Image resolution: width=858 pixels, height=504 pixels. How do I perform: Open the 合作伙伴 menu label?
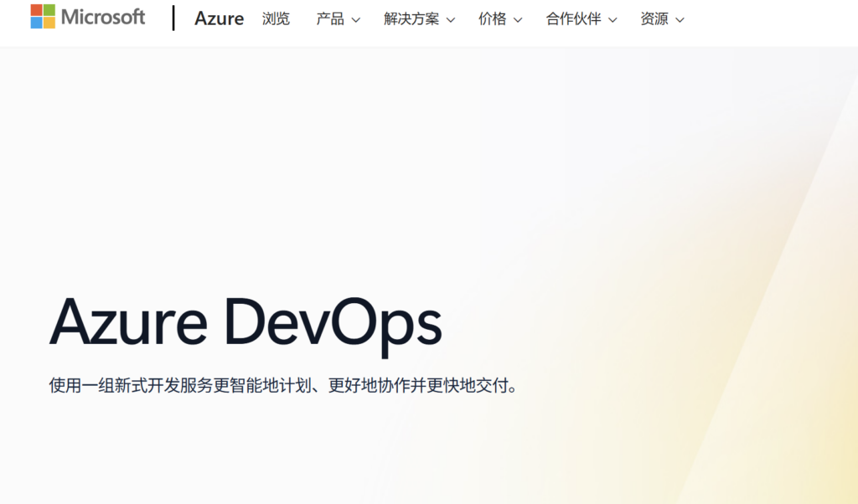tap(573, 19)
